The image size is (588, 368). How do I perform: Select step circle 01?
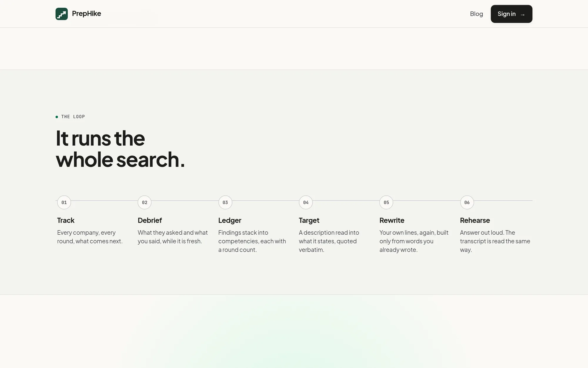[x=64, y=202]
